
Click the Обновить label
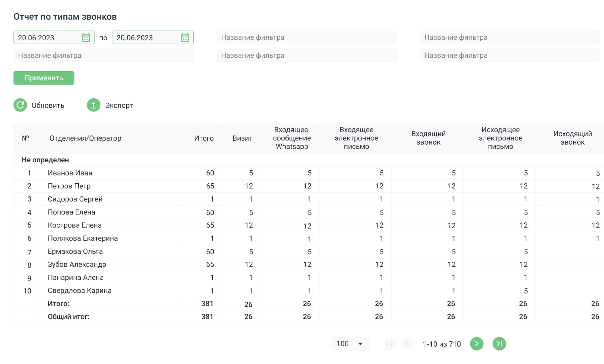coord(48,105)
